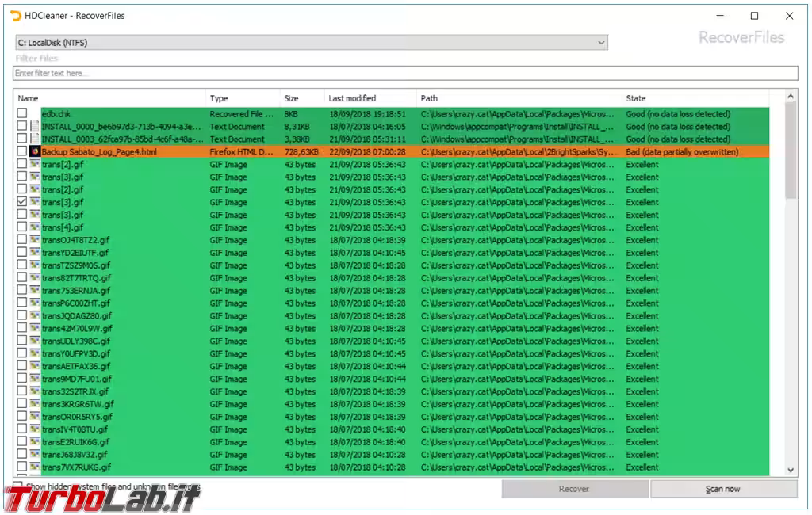Tick the checkbox for edb.chk
Screen dimensions: 812x515
[x=22, y=113]
